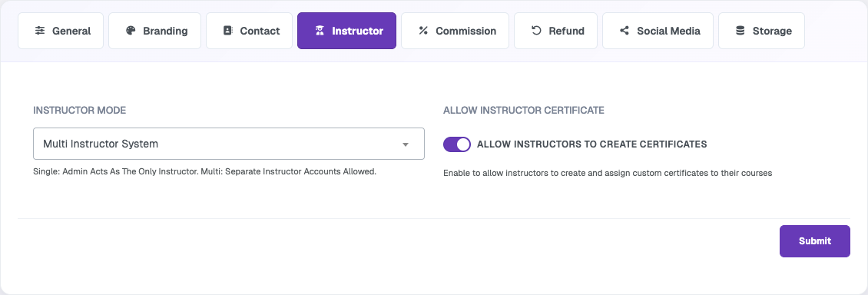
Task: Open the Commission settings tab
Action: coord(455,31)
